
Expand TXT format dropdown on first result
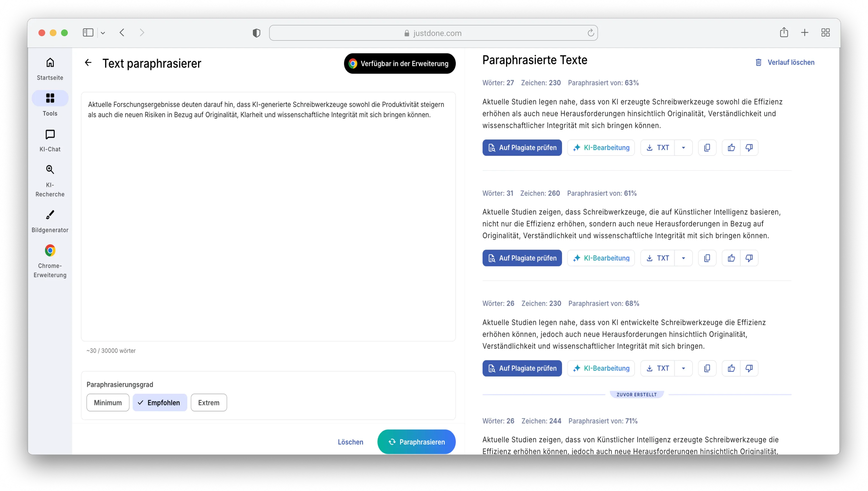[683, 148]
